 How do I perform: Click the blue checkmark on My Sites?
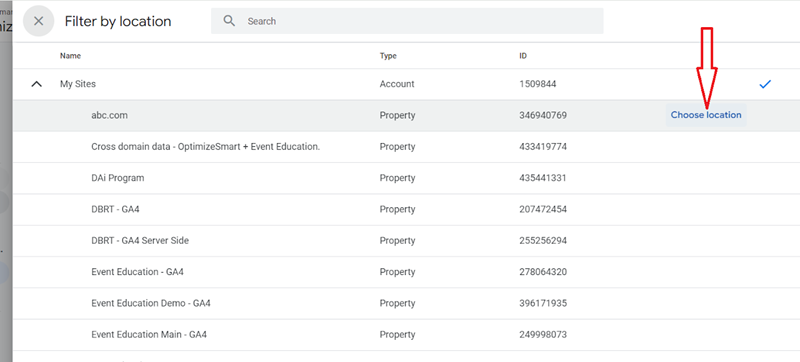click(x=765, y=84)
